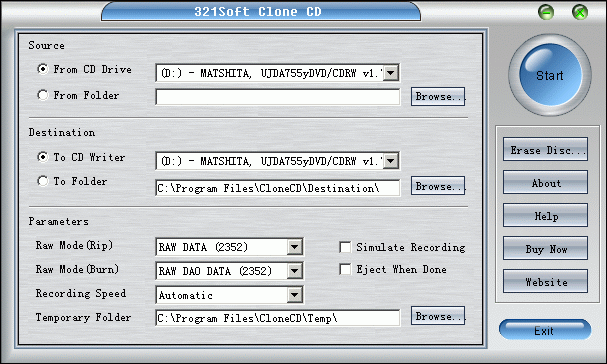Screen dimensions: 607x364
Task: Close window with green X icon
Action: 580,12
